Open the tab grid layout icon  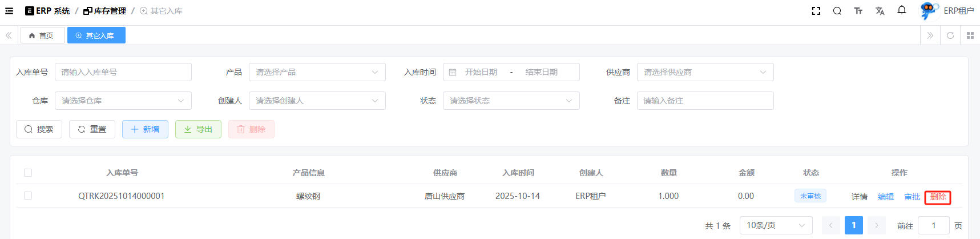(x=970, y=35)
